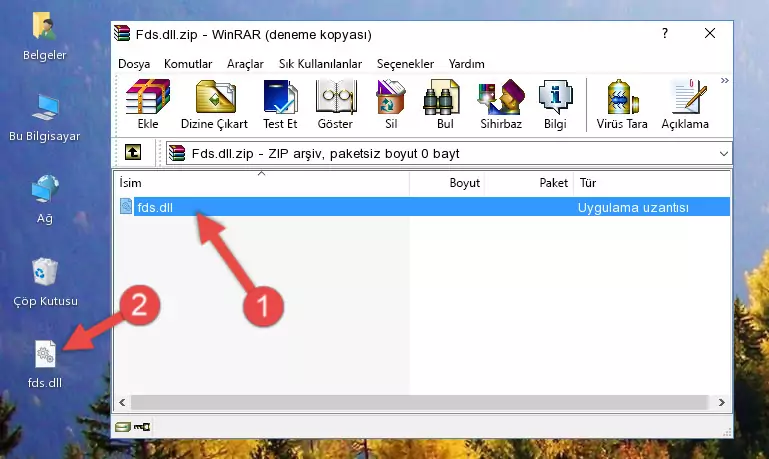
Task: Click the fds.dll file icon in list
Action: tap(126, 206)
